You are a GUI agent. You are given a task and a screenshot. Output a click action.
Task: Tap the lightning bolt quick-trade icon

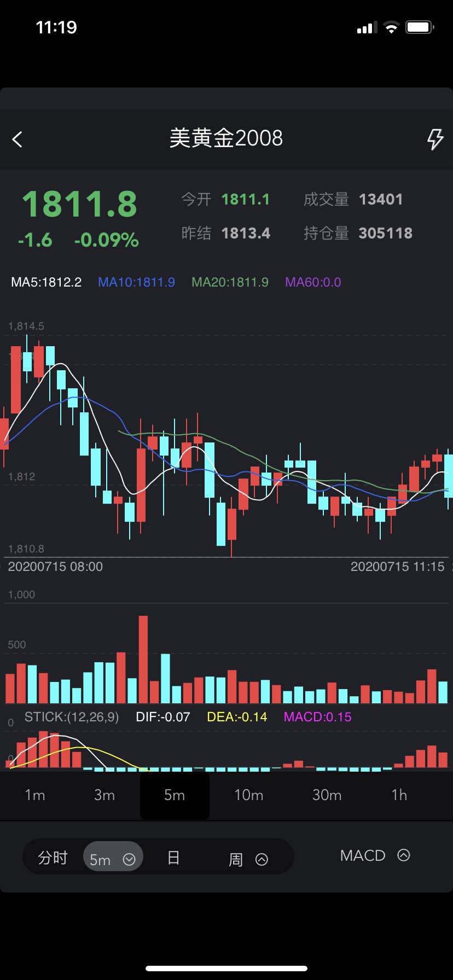(435, 139)
